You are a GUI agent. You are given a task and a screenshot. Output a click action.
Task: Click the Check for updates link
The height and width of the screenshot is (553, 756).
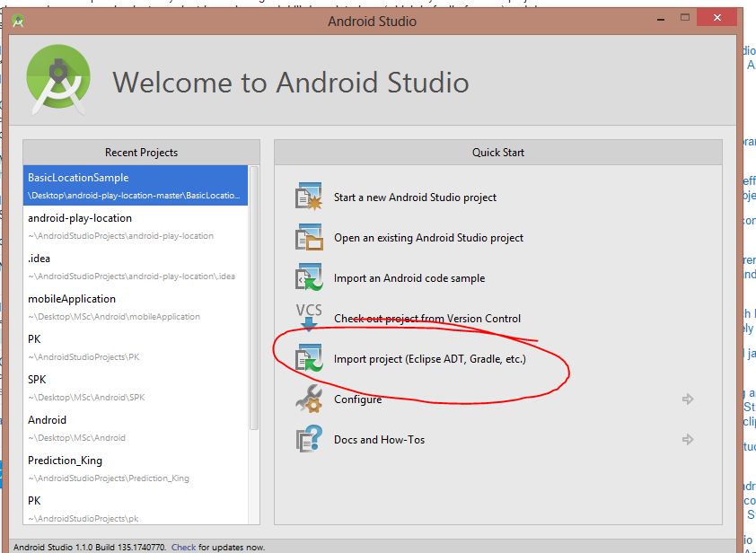(183, 548)
